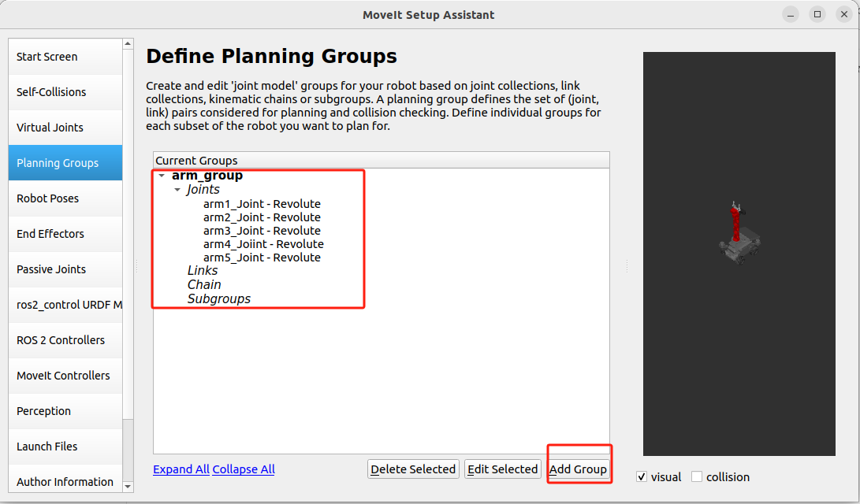Select arm4_Joiint - Revolute row
The image size is (860, 504).
tap(263, 244)
